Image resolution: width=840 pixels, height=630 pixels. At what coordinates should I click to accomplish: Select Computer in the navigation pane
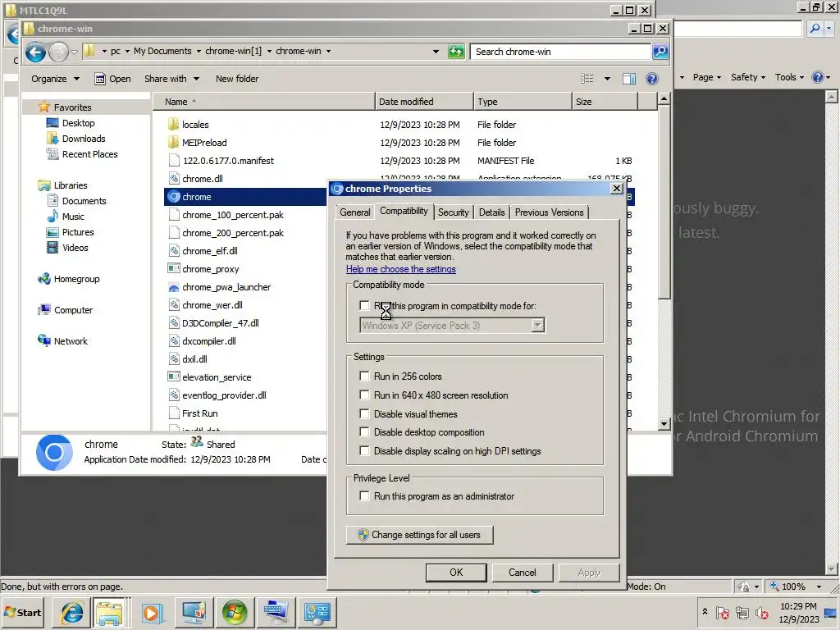tap(73, 309)
